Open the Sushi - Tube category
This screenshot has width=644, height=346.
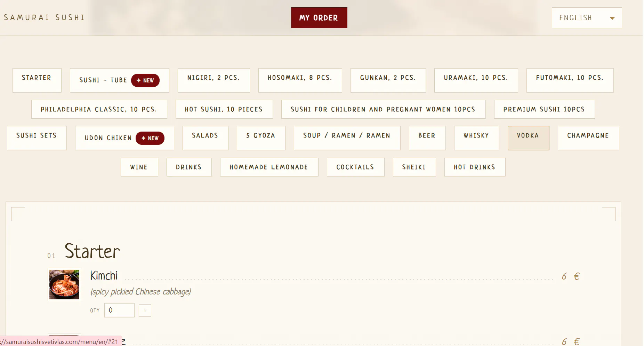119,80
